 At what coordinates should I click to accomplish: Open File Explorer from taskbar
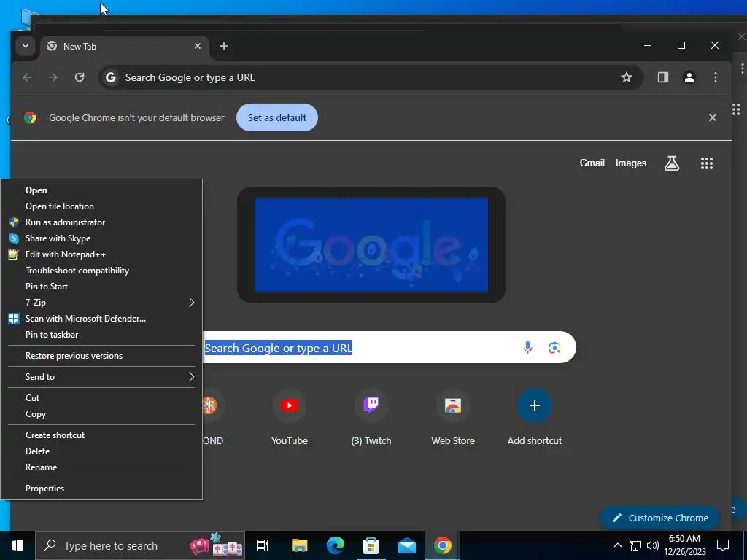pyautogui.click(x=299, y=545)
